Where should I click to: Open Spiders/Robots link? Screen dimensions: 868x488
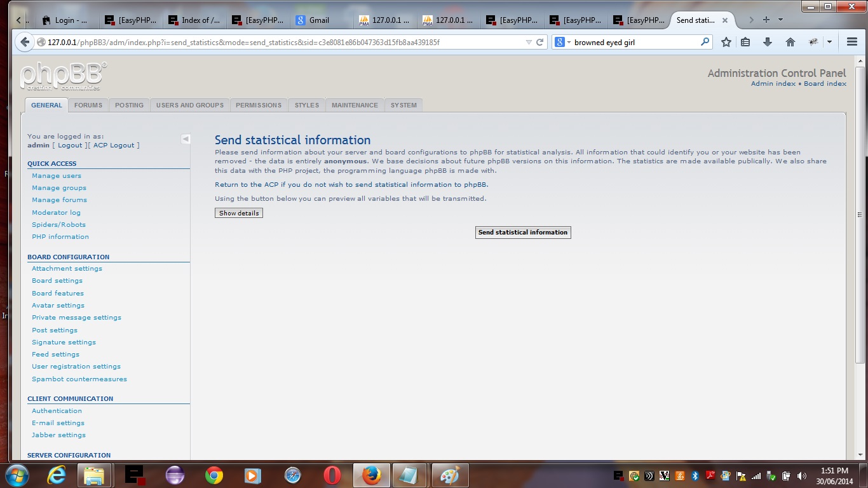pyautogui.click(x=58, y=225)
